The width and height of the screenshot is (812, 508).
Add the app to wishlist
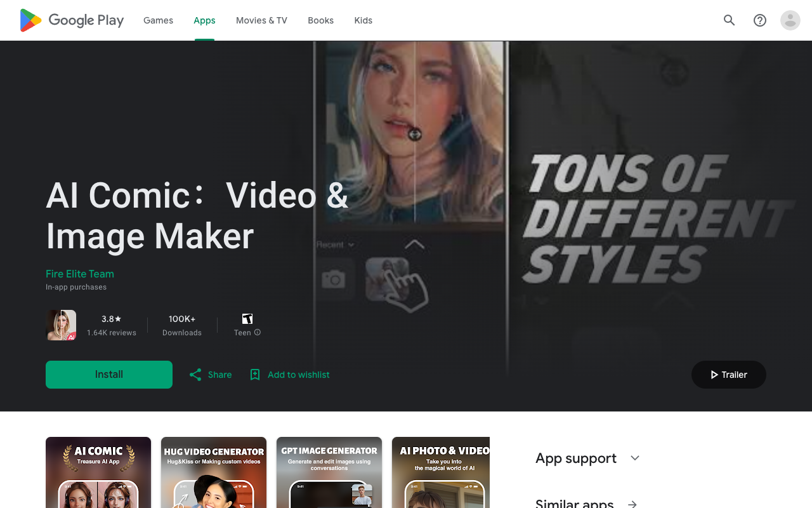pos(289,375)
